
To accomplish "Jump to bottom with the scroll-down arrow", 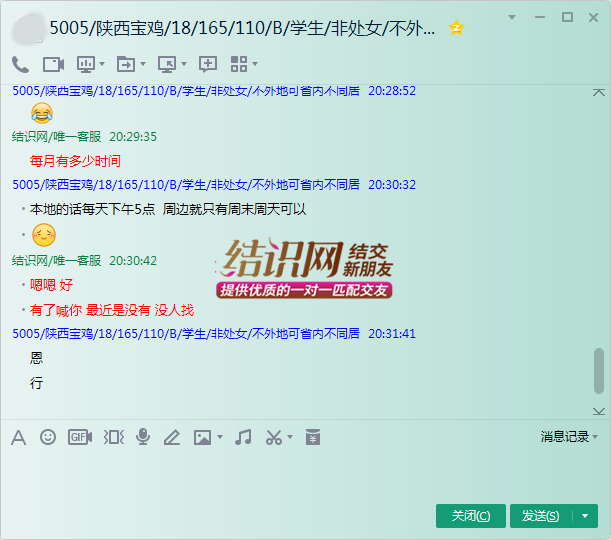I will pyautogui.click(x=599, y=411).
